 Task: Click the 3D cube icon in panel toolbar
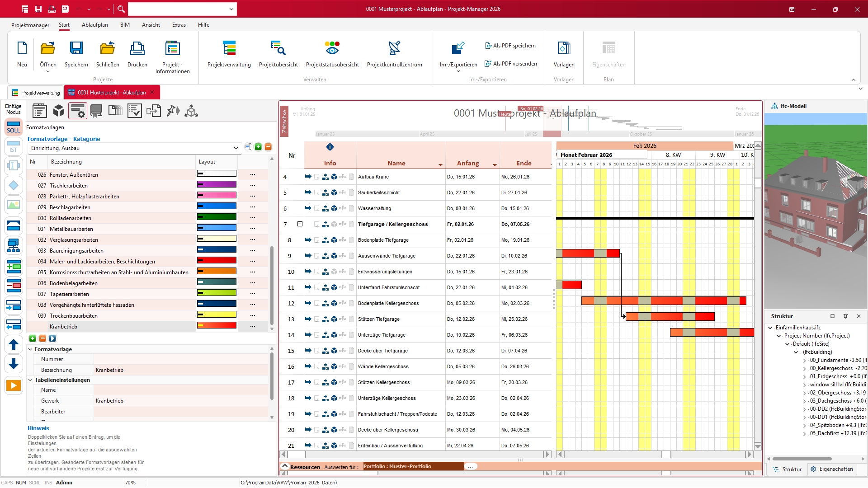59,111
